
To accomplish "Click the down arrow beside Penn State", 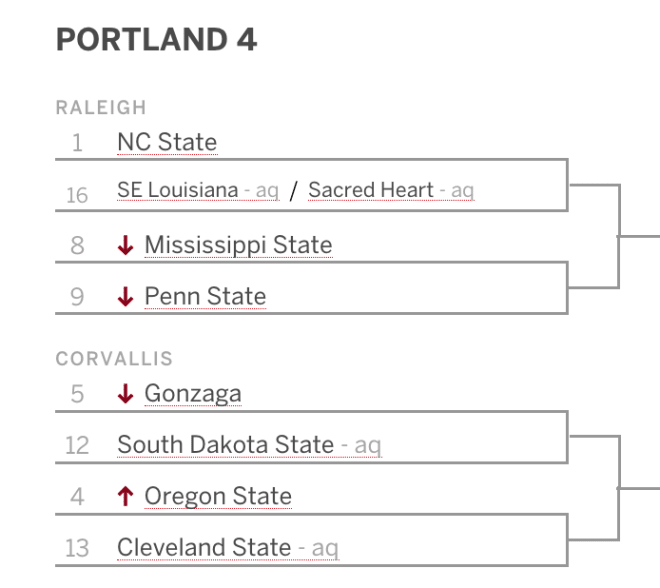I will pyautogui.click(x=125, y=296).
